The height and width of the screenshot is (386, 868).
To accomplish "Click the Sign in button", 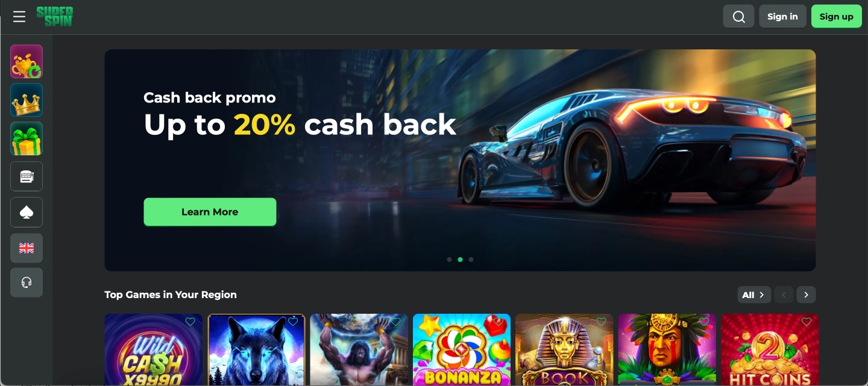I will point(782,17).
